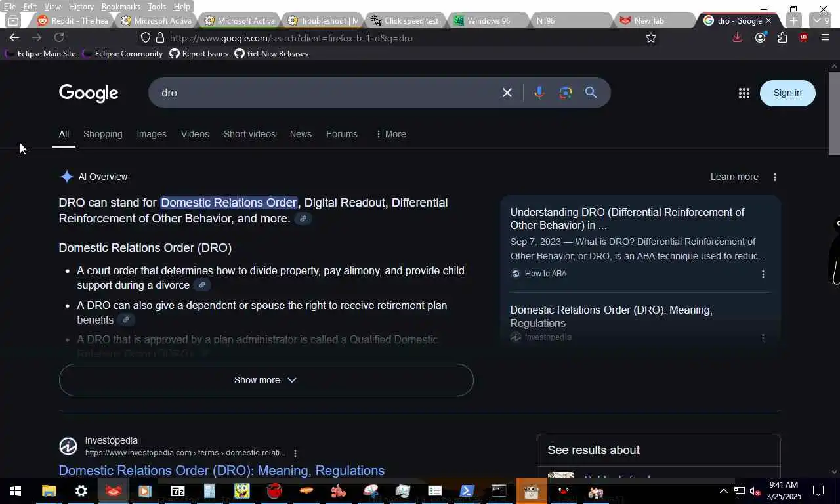
Task: Open the Help menu
Action: pos(182,7)
